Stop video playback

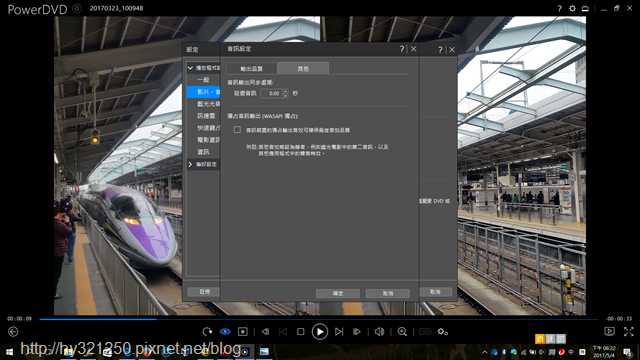click(300, 331)
